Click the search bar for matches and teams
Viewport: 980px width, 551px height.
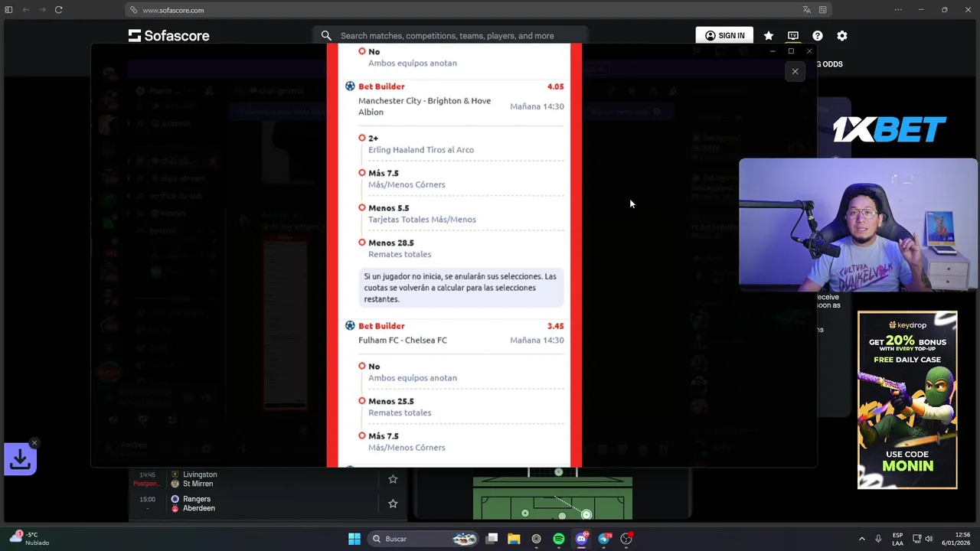point(450,36)
